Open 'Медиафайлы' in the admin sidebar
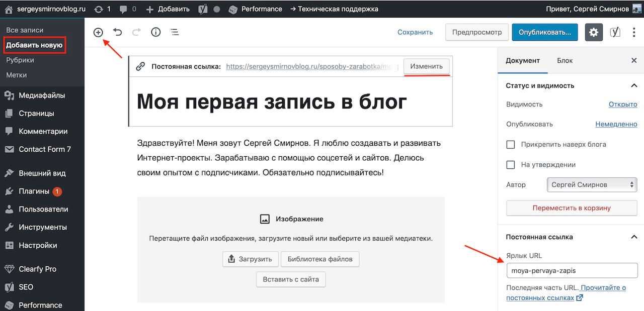 (x=42, y=95)
